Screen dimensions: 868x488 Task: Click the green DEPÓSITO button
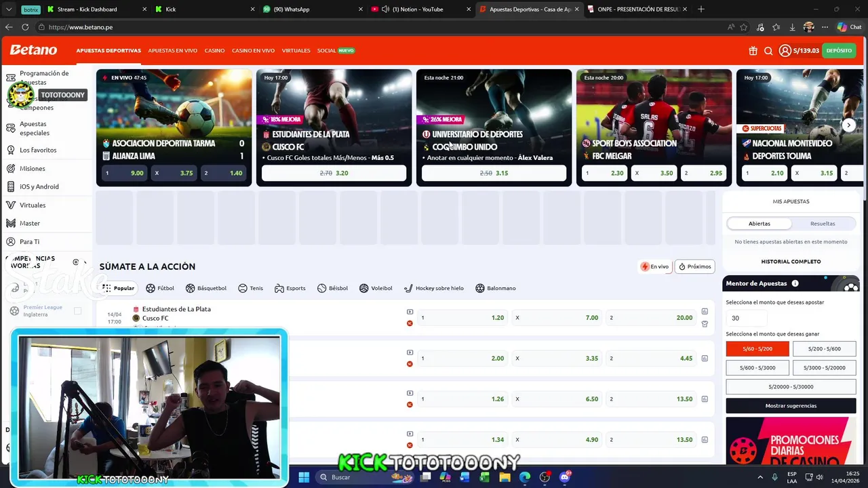839,51
